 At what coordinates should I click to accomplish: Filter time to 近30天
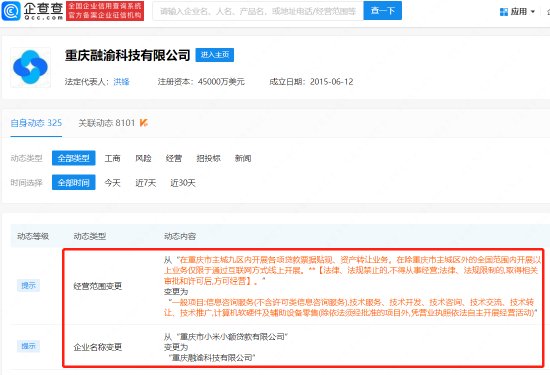[183, 183]
